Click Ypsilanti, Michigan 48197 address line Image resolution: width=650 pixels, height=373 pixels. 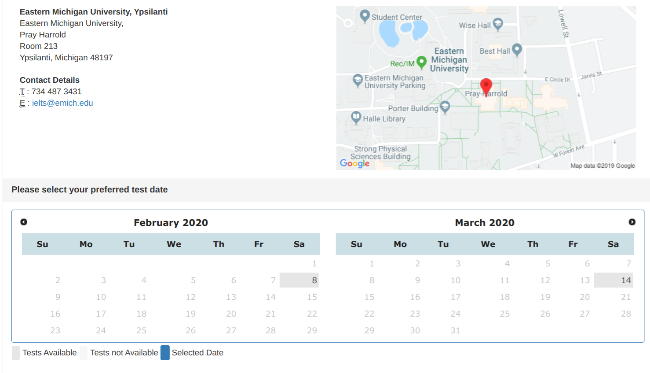click(x=66, y=57)
